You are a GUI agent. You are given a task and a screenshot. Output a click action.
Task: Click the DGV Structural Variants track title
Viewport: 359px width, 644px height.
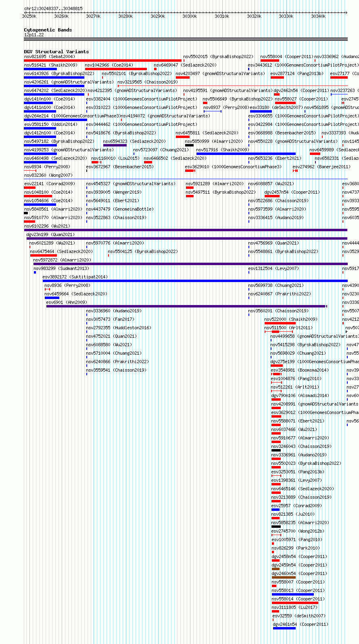(56, 52)
